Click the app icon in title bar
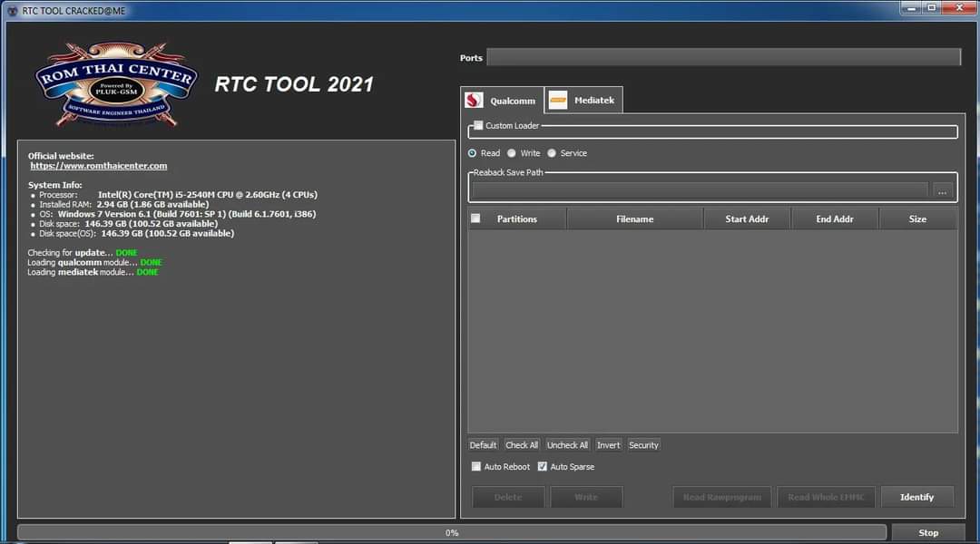The width and height of the screenshot is (980, 544). [12, 11]
